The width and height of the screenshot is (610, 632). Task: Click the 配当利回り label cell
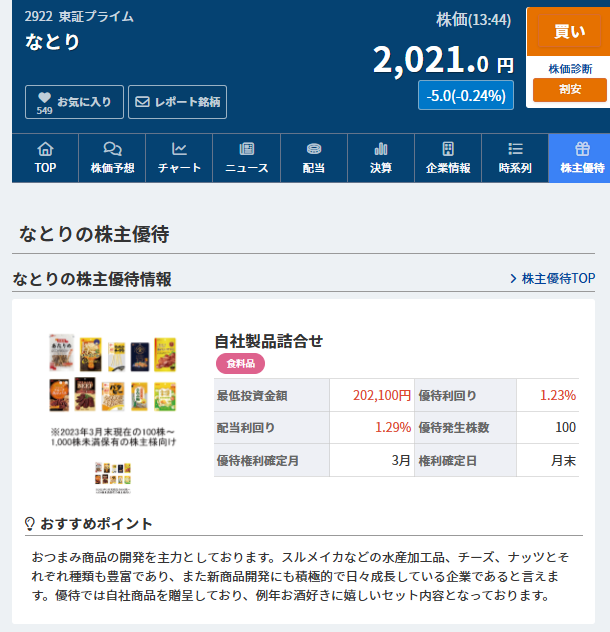coord(271,428)
